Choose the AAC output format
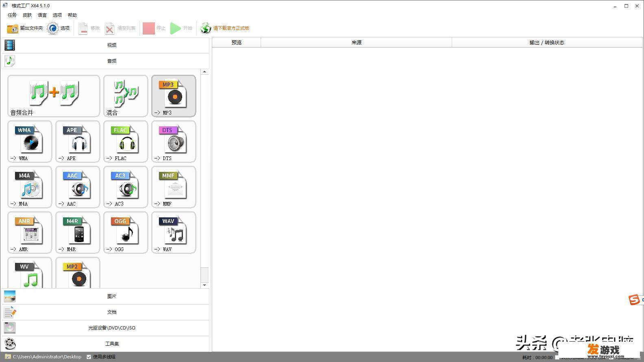 coord(78,187)
